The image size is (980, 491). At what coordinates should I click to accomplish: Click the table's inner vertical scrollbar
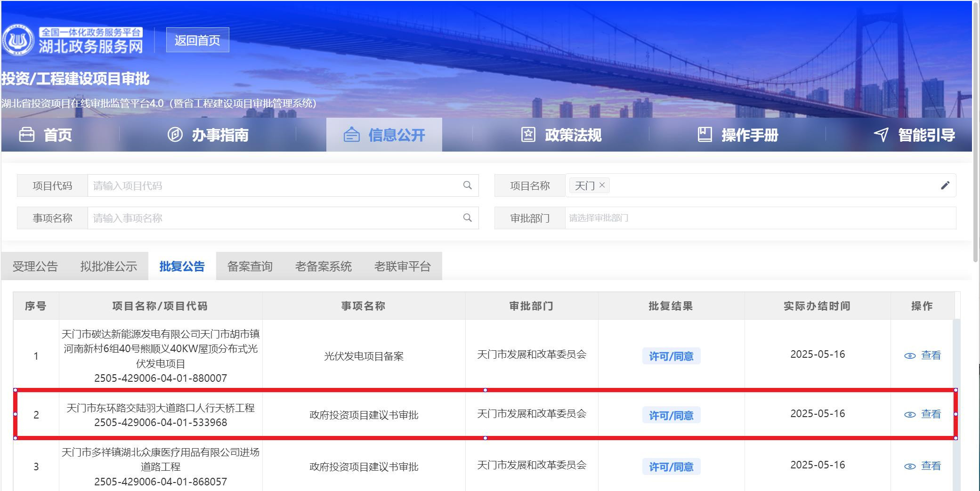click(x=956, y=405)
